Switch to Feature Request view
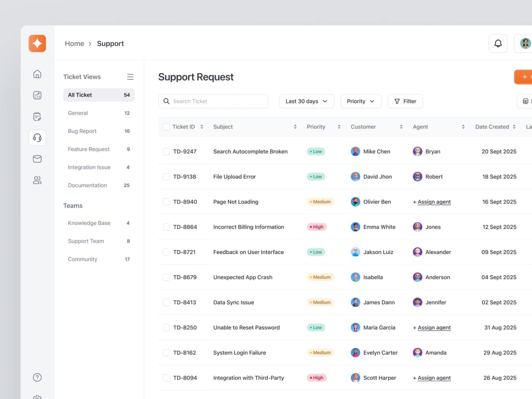Screen dimensions: 532x399 99,149
